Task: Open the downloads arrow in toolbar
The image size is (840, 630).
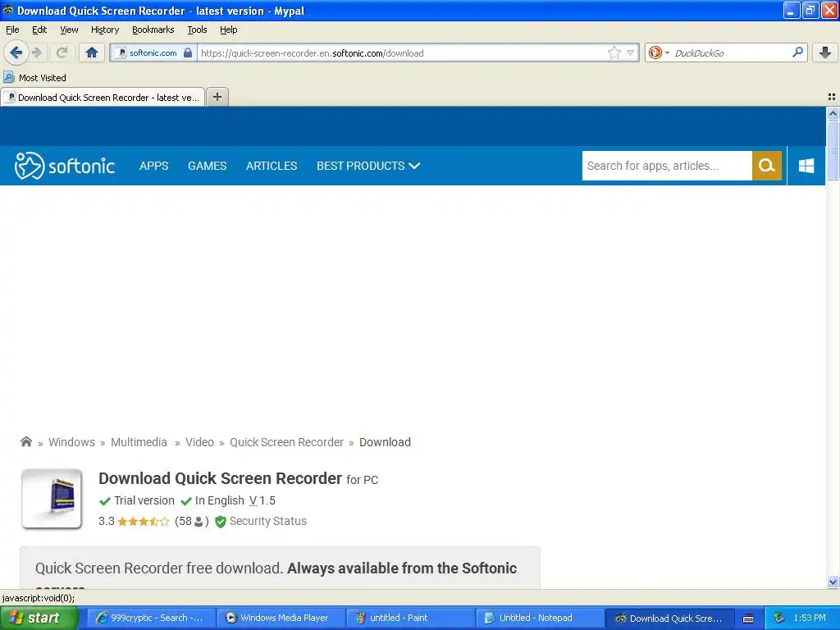Action: click(825, 52)
